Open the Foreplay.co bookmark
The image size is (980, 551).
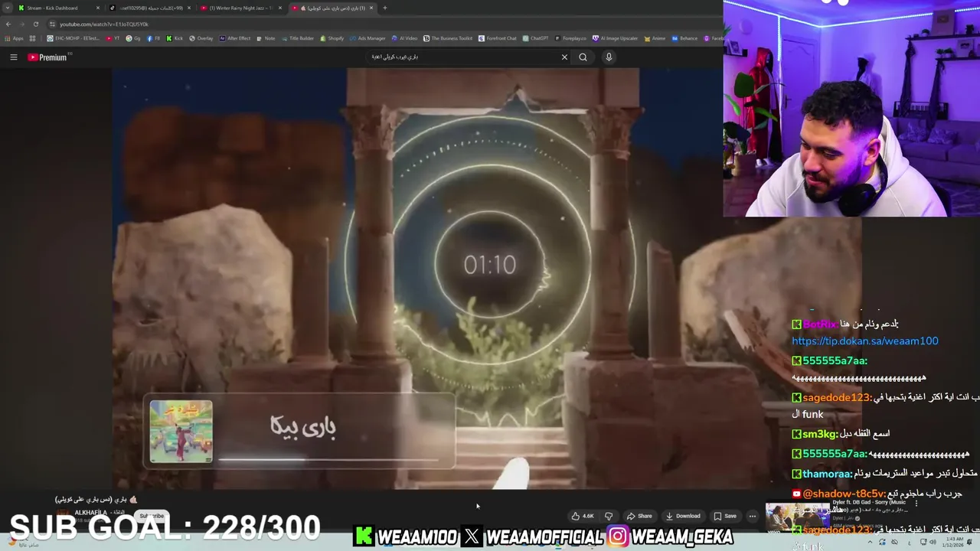coord(570,38)
